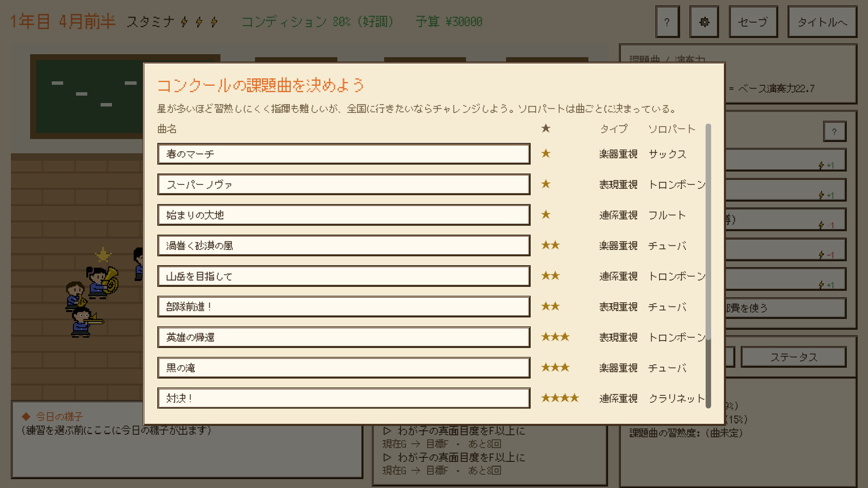
Task: Open the ステータス tab
Action: tap(794, 357)
